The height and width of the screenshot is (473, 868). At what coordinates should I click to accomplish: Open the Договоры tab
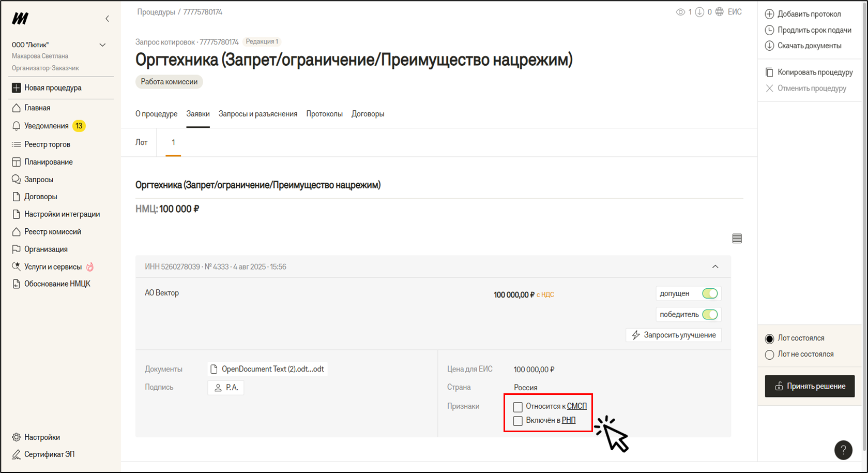[368, 114]
